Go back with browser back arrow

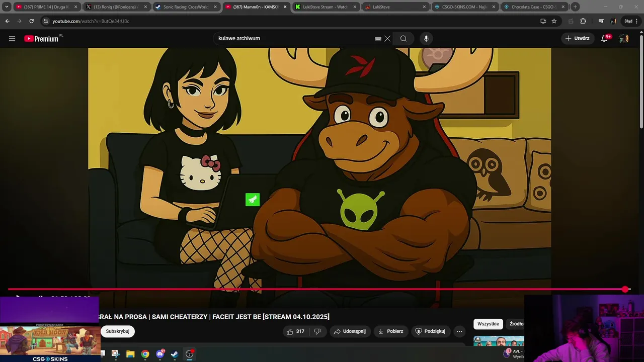[x=7, y=21]
